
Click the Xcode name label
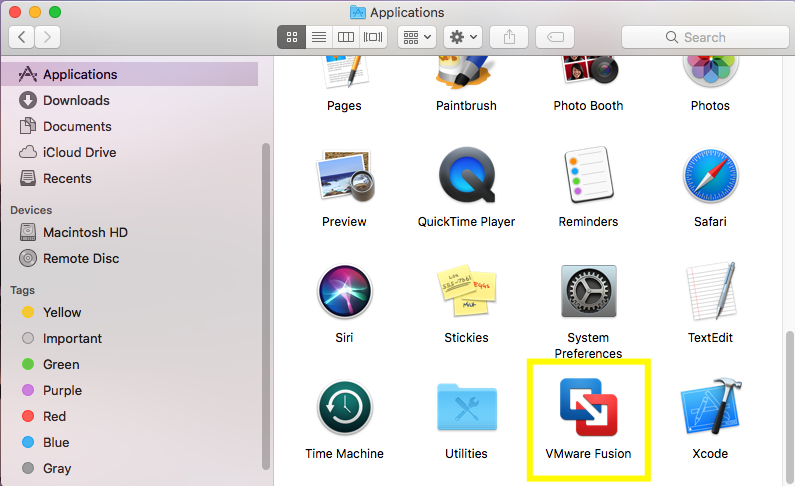pos(710,454)
